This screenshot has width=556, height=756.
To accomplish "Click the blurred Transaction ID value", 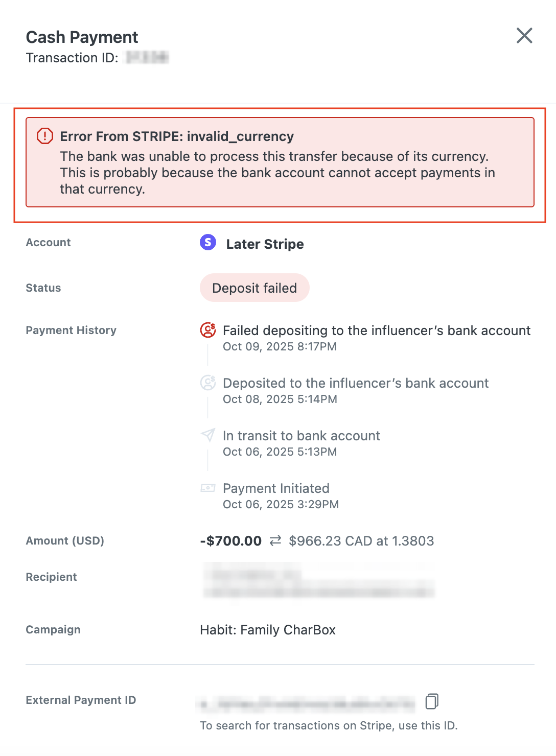I will pos(147,58).
